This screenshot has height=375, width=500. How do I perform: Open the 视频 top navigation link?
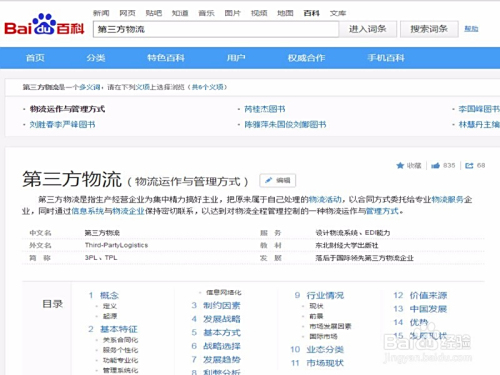[259, 13]
